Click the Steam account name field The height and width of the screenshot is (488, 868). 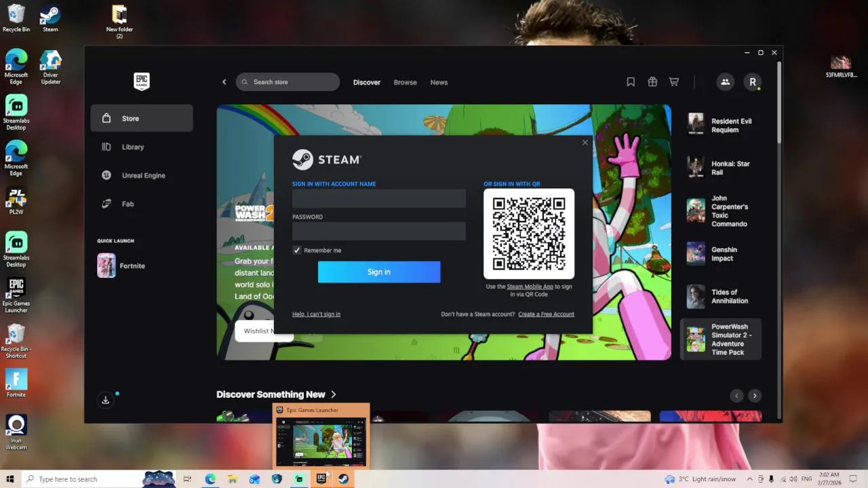(379, 199)
